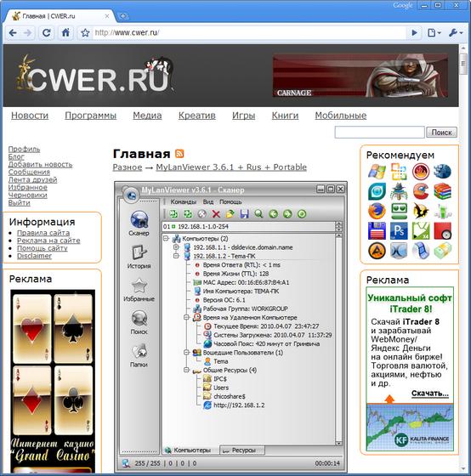Focus the site search input field
This screenshot has width=471, height=476.
[379, 133]
